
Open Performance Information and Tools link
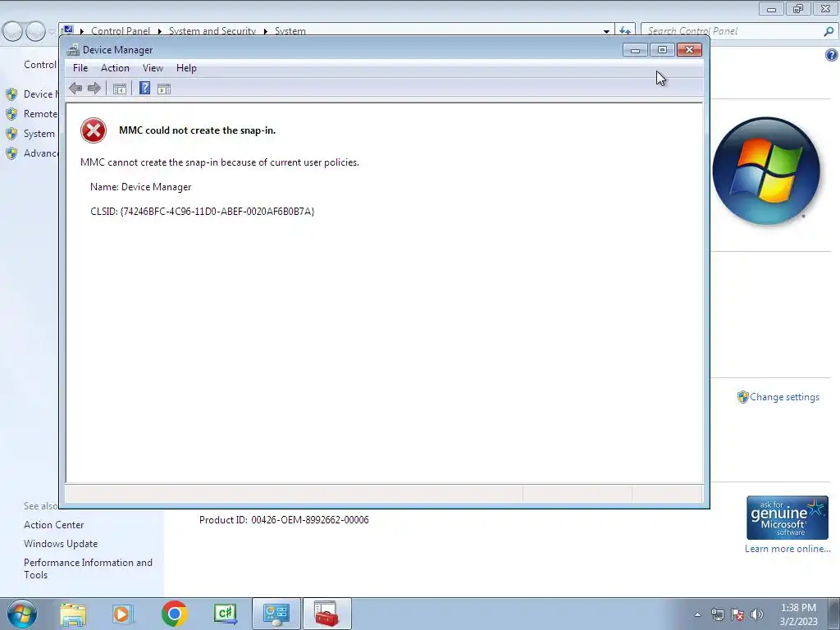(x=88, y=568)
